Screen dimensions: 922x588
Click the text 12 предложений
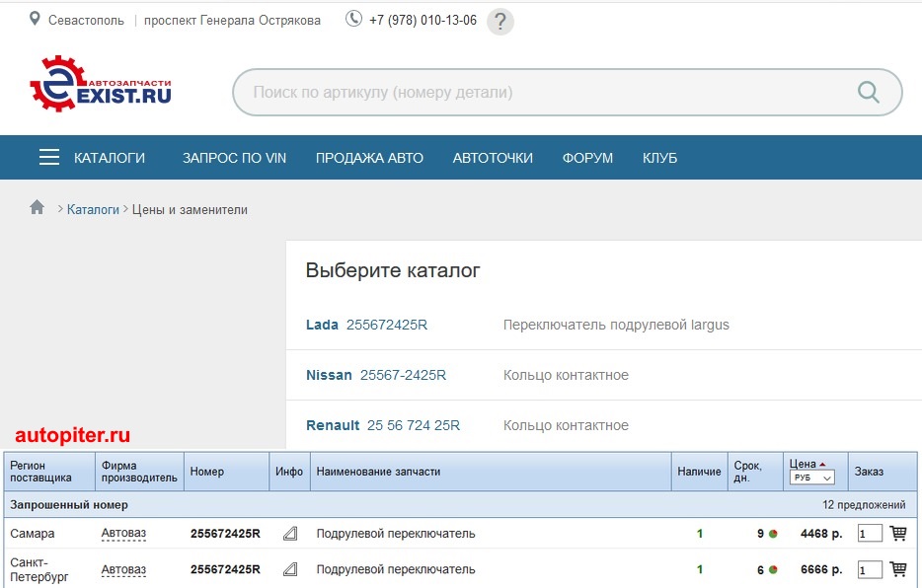tap(864, 504)
